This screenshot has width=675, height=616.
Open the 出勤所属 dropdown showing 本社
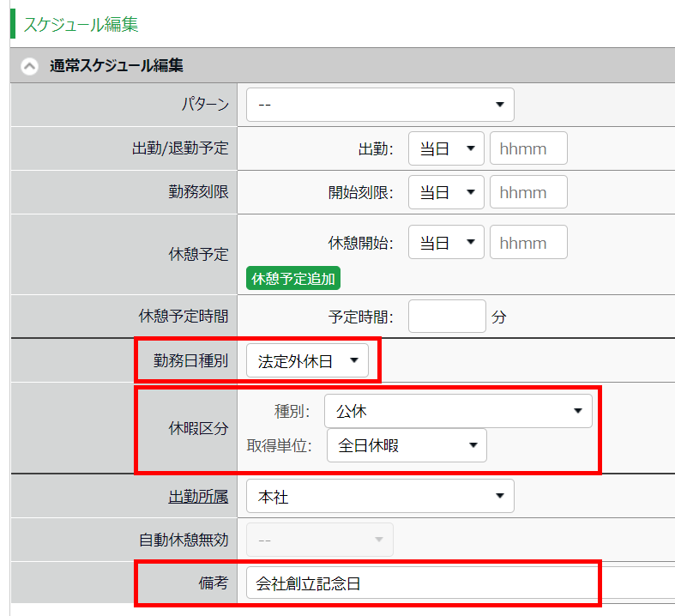click(x=380, y=496)
